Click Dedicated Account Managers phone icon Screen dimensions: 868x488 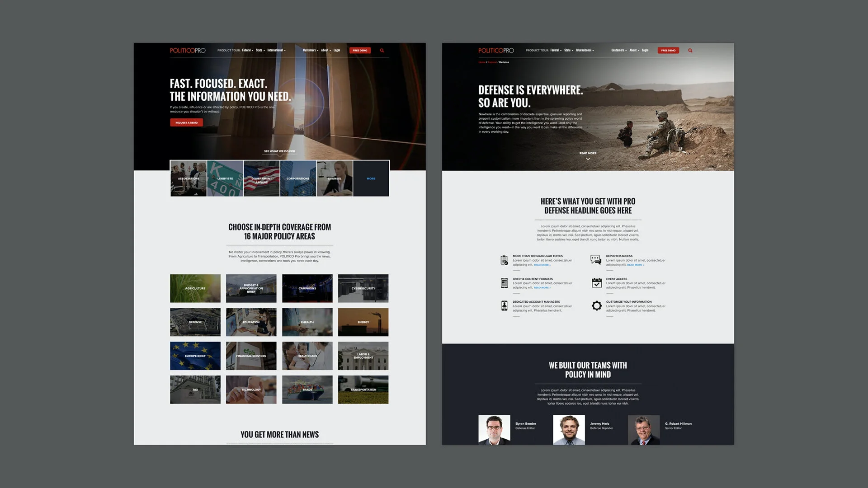[x=504, y=306]
